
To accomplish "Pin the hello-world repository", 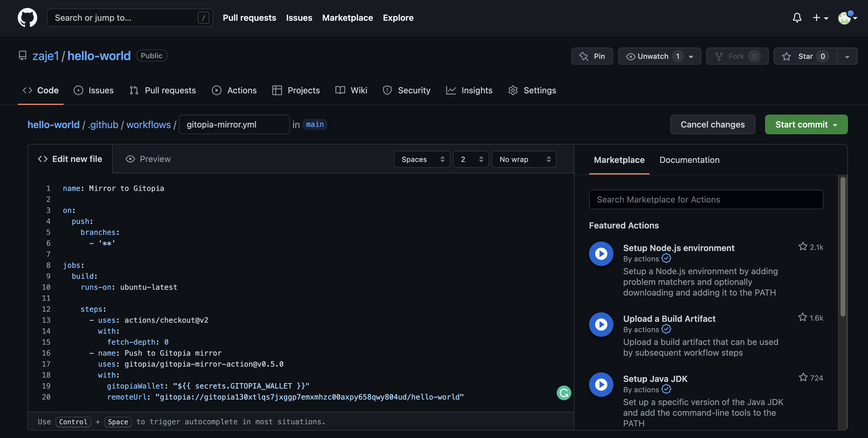I will [592, 56].
